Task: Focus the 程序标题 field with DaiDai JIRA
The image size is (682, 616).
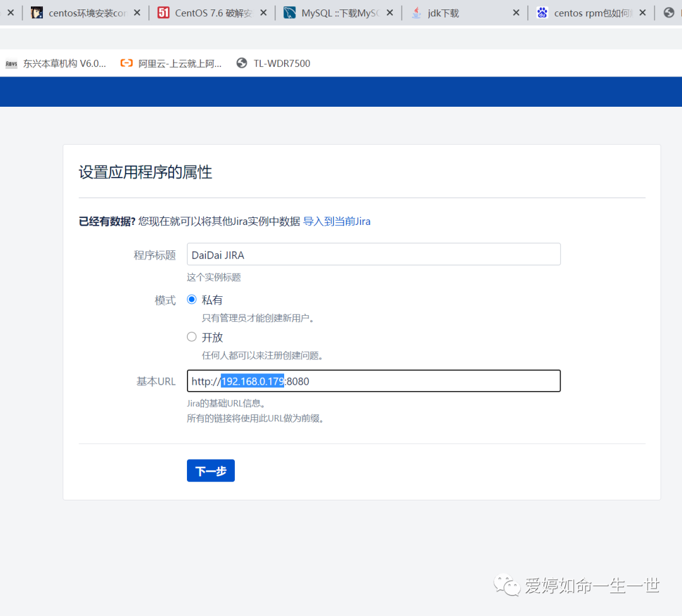Action: (x=374, y=255)
